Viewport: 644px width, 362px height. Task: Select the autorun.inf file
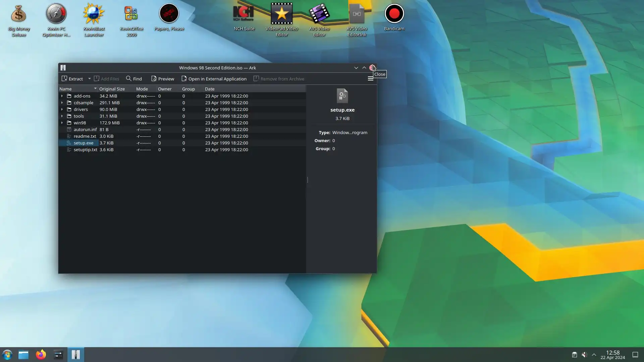point(85,129)
